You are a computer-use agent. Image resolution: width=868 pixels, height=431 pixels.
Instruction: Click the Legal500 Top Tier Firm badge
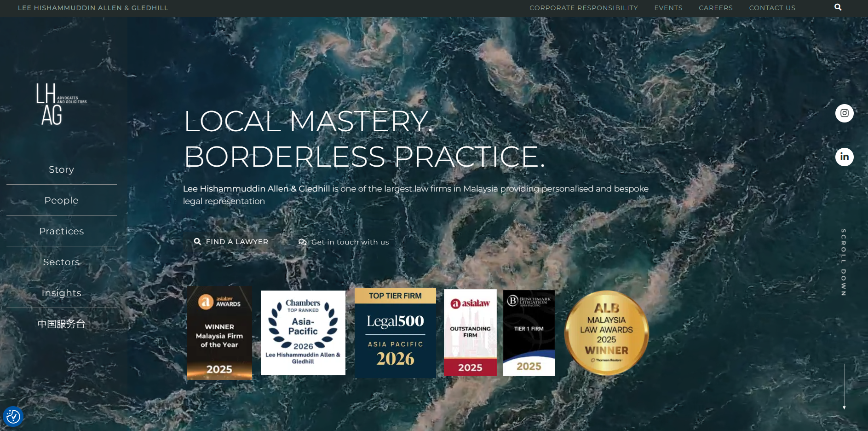click(x=395, y=333)
